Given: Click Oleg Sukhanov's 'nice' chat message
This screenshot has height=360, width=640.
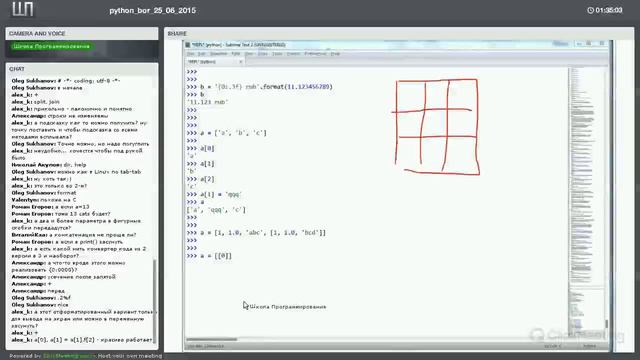Looking at the screenshot, I should (x=40, y=305).
